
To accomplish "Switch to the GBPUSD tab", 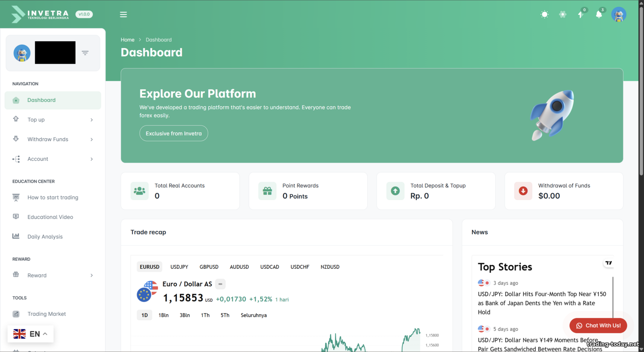I will pyautogui.click(x=209, y=267).
